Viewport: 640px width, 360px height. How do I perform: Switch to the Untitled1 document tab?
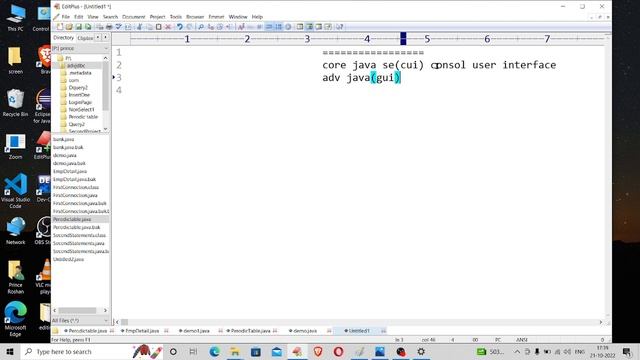[359, 331]
